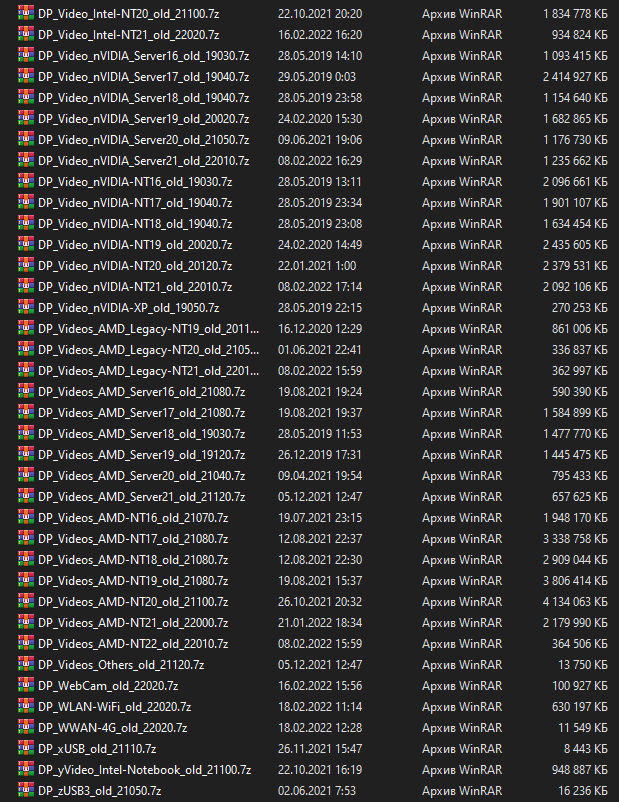Click the date 19.07.2021 23:15

[x=320, y=518]
